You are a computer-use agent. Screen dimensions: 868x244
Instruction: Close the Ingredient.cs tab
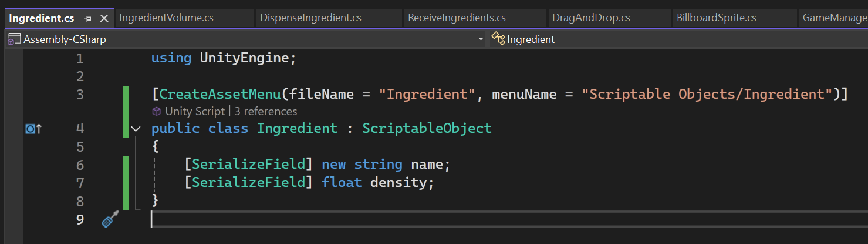104,18
